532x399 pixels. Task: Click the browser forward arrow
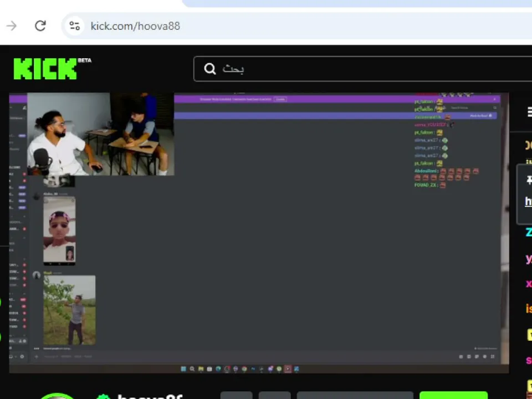(x=12, y=26)
